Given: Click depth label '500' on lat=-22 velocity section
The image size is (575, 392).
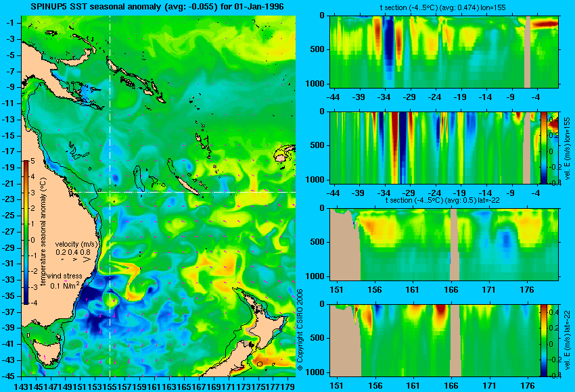Looking at the screenshot, I should 317,338.
